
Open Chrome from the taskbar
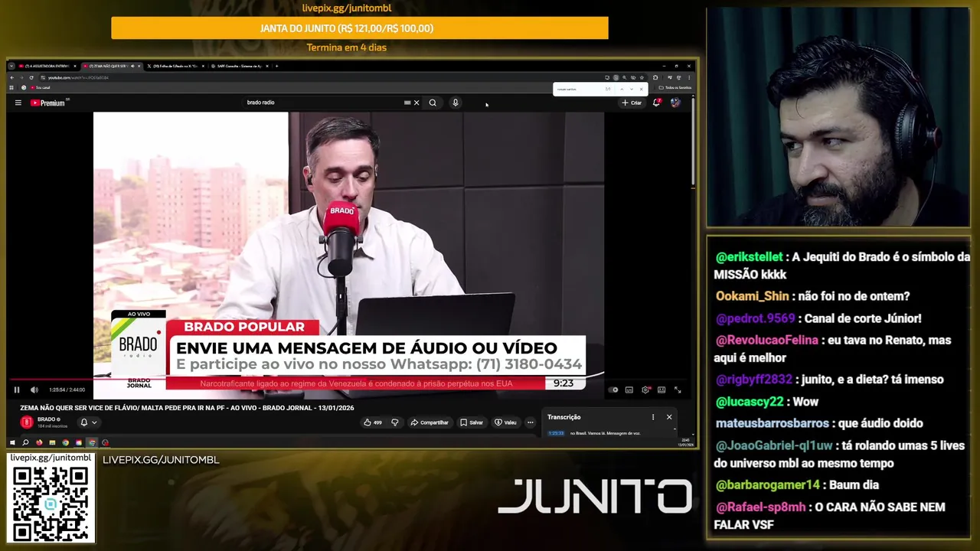coord(65,442)
